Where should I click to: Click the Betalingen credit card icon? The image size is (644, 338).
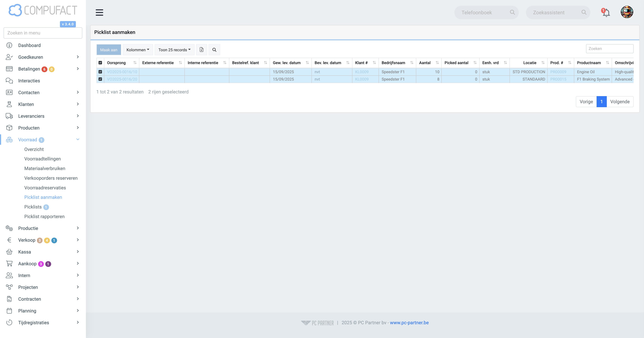coord(9,69)
